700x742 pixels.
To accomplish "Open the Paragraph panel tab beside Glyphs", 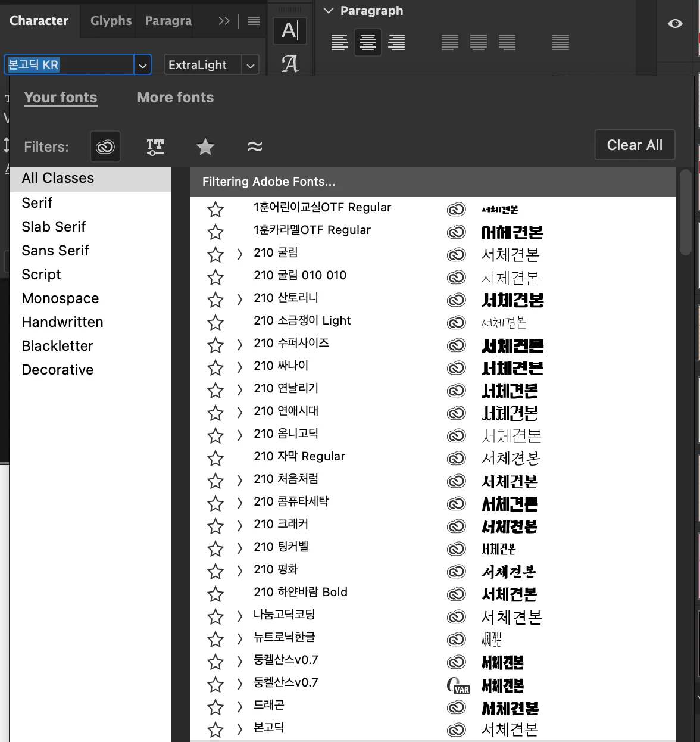I will [168, 21].
